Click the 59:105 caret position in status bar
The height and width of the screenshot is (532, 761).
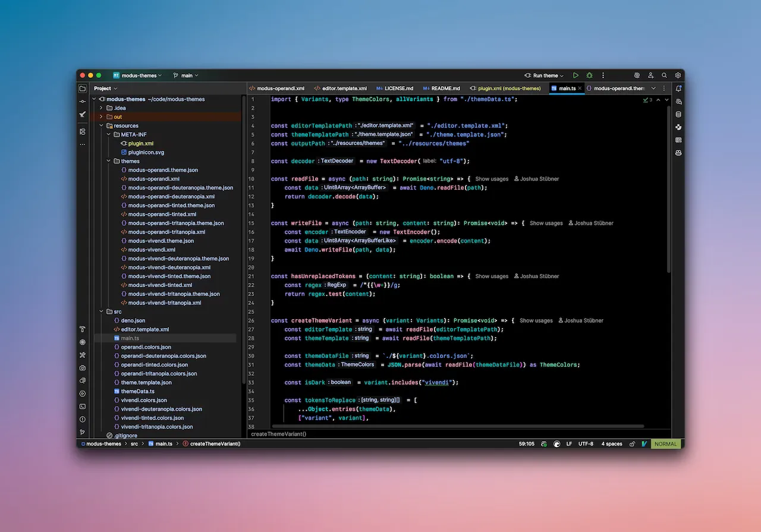527,443
